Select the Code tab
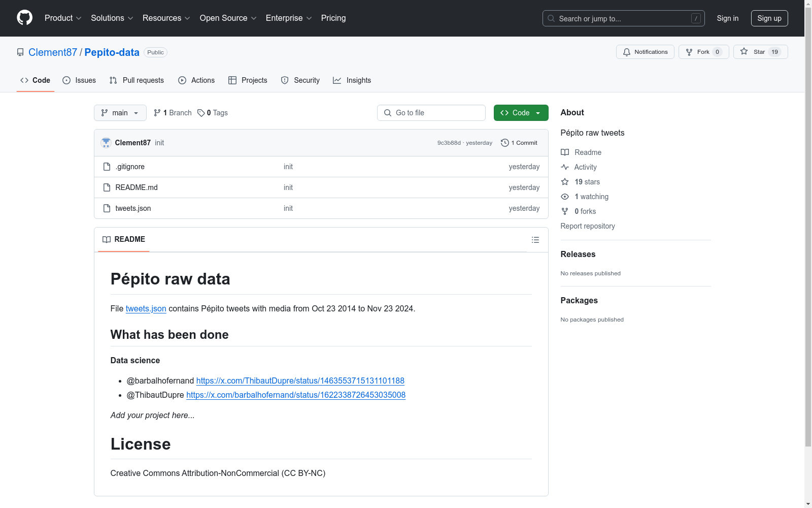Image resolution: width=812 pixels, height=508 pixels. [x=36, y=80]
